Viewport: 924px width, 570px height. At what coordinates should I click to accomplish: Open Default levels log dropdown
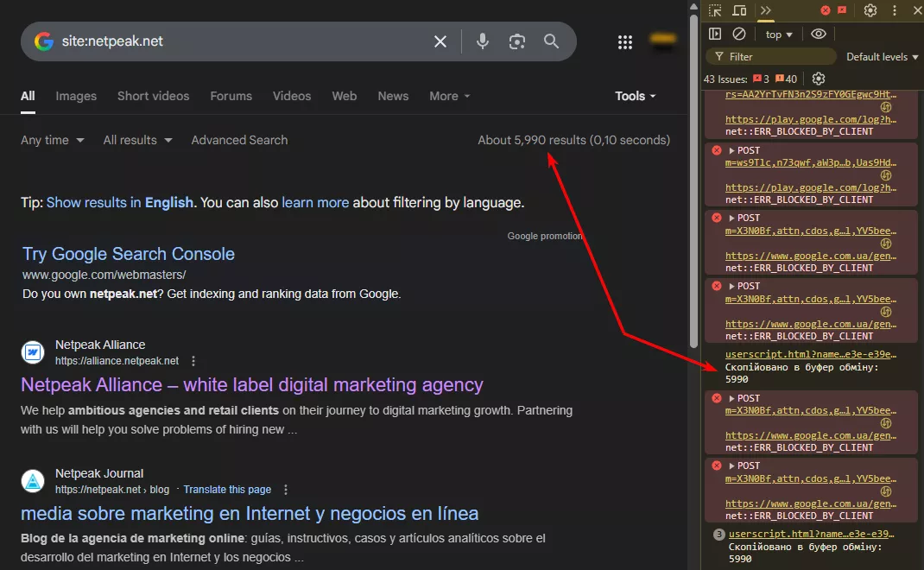pos(883,57)
